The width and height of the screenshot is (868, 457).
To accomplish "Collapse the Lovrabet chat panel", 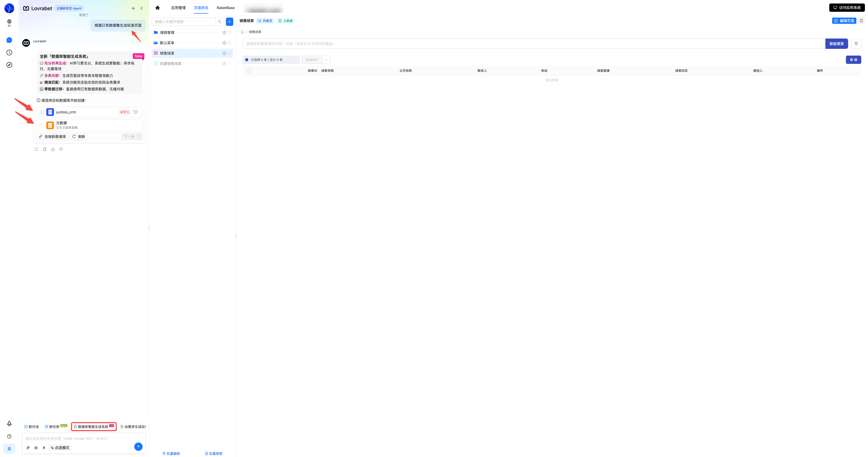I will [142, 8].
